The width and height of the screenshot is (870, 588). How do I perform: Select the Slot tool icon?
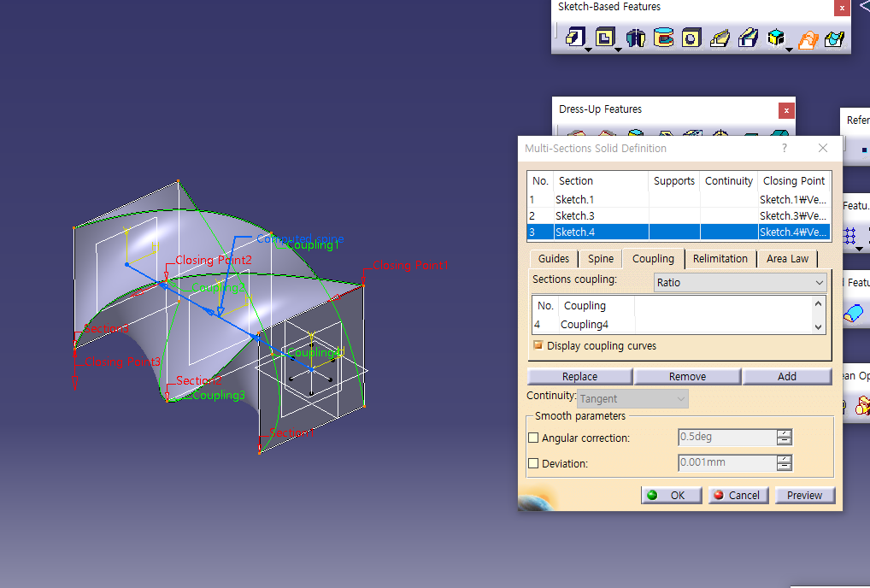(749, 37)
